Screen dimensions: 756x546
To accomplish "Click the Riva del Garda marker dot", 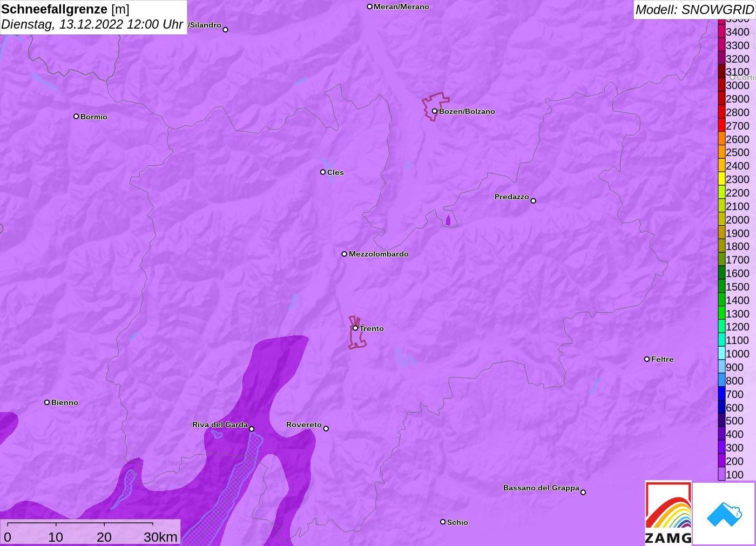I will click(x=252, y=429).
